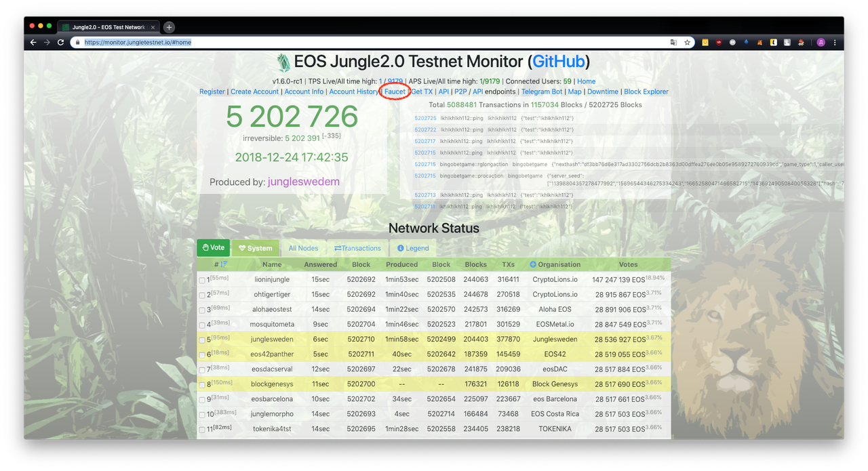Viewport: 868px width, 471px height.
Task: Open the Telegram Bot link
Action: tap(542, 91)
